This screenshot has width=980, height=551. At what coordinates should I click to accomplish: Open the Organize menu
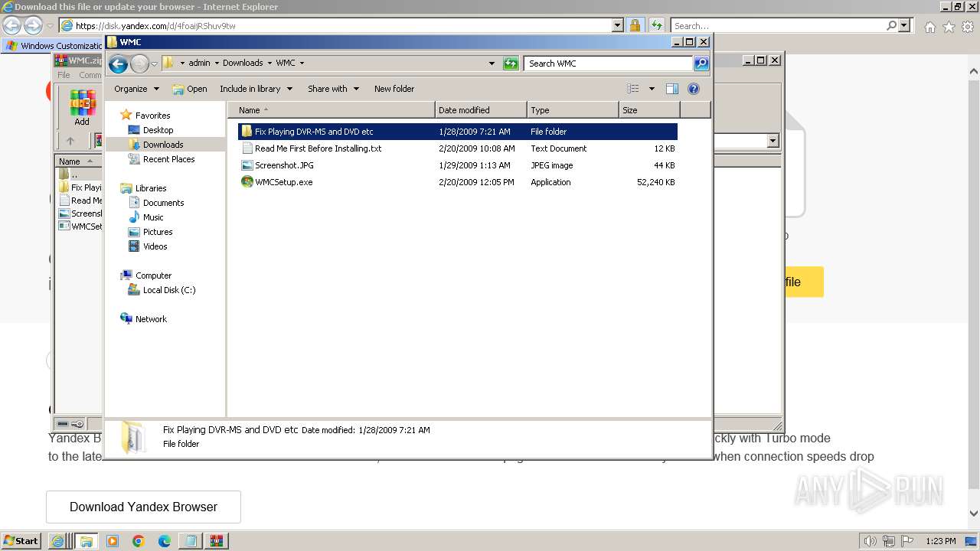[136, 89]
